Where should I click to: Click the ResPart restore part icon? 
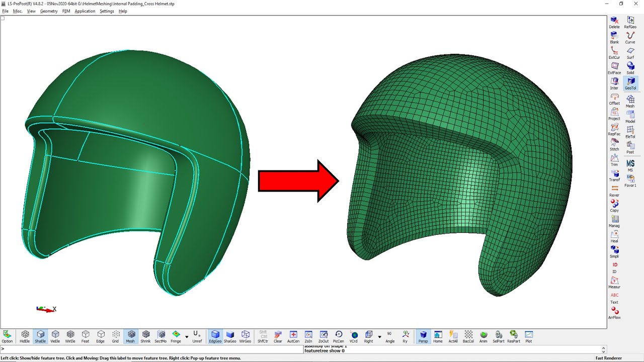click(x=514, y=336)
